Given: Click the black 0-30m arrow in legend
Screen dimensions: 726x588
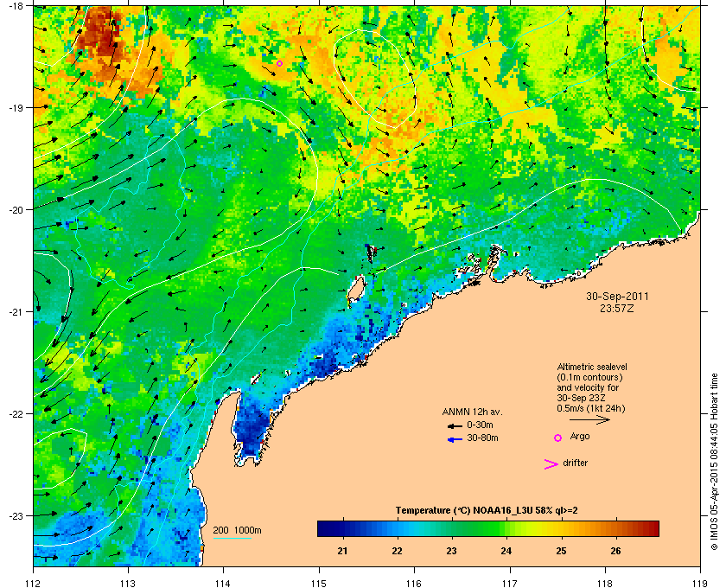Looking at the screenshot, I should click(x=455, y=425).
